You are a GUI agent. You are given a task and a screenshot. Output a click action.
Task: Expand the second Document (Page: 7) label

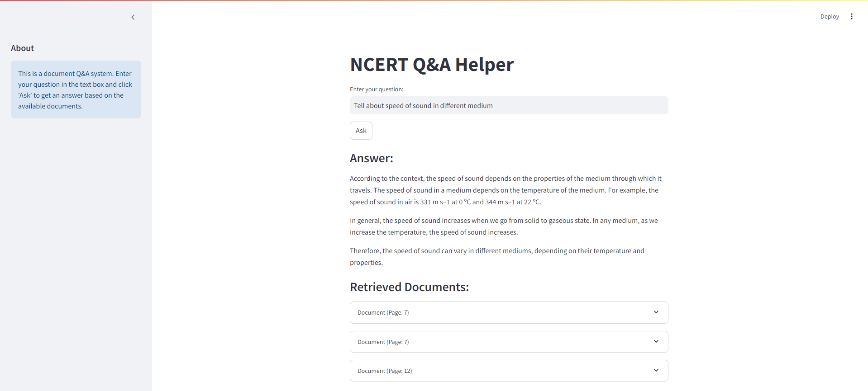(x=383, y=342)
